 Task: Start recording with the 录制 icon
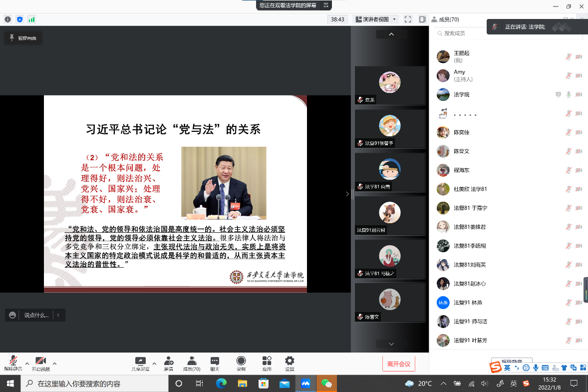(241, 363)
